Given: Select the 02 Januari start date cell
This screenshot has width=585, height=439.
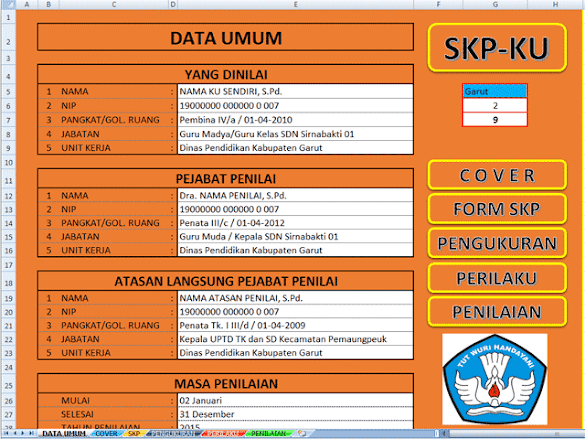Looking at the screenshot, I should (x=295, y=401).
